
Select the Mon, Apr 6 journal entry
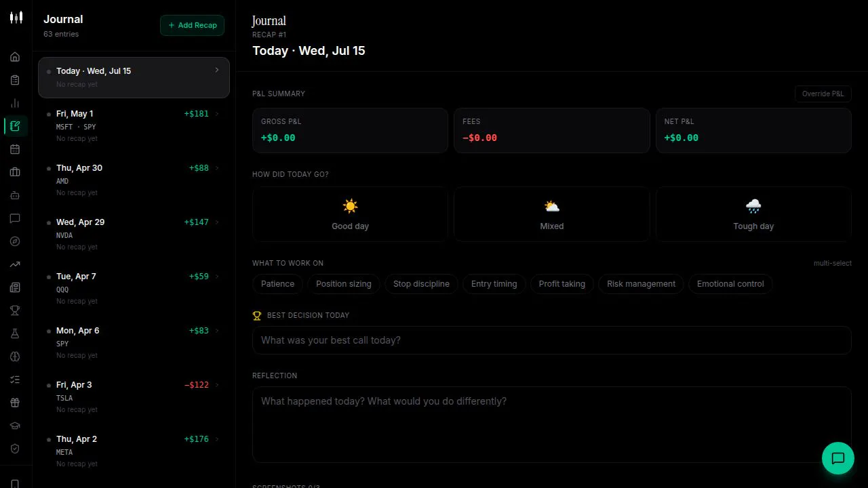(x=134, y=342)
